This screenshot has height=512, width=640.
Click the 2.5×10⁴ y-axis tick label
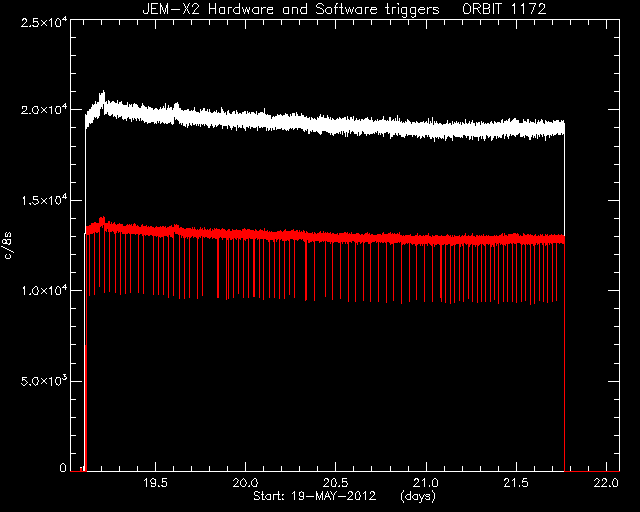point(44,23)
